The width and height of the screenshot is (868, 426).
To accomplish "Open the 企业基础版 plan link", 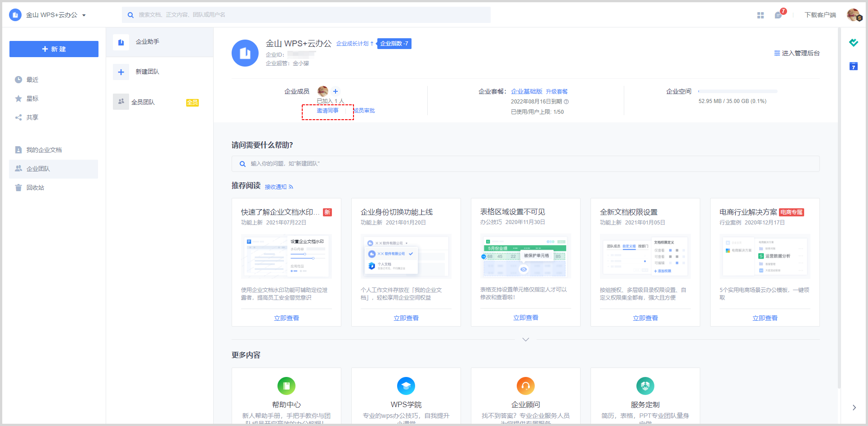I will tap(527, 91).
